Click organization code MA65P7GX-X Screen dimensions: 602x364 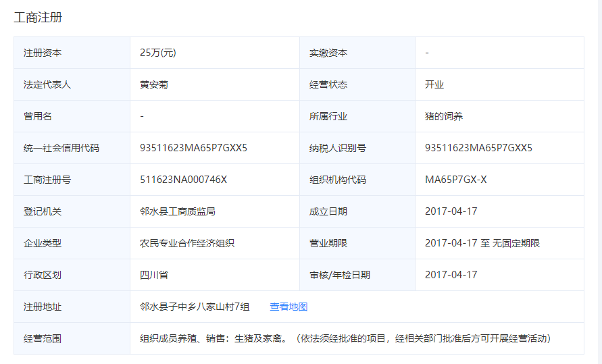point(455,180)
